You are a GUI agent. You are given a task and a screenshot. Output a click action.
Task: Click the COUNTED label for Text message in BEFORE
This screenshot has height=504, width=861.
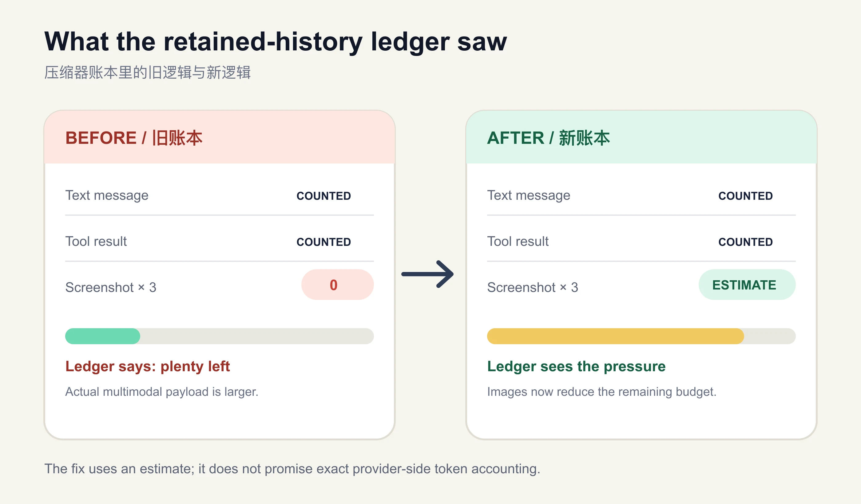click(x=323, y=196)
